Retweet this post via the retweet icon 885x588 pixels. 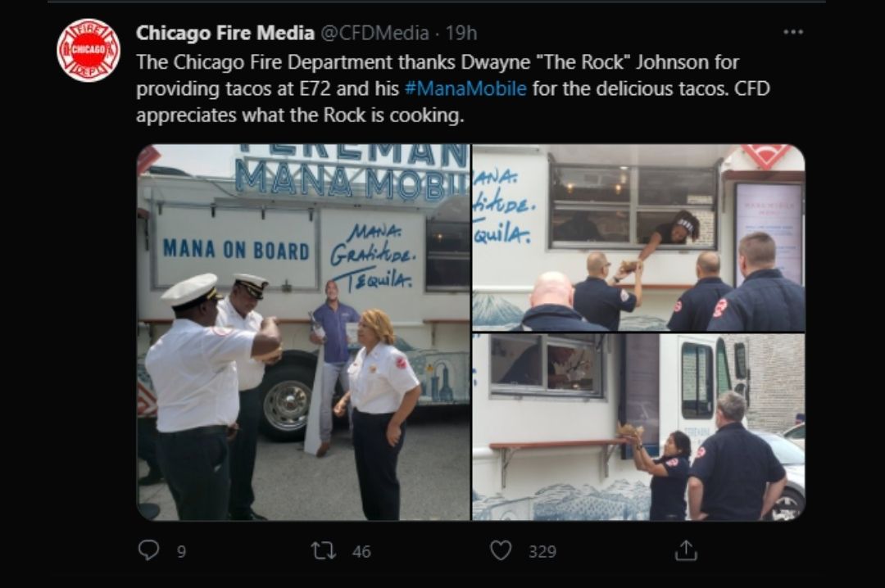(324, 551)
